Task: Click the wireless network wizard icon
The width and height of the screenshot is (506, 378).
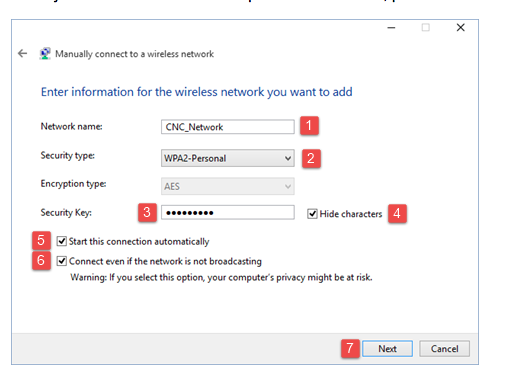Action: point(45,53)
